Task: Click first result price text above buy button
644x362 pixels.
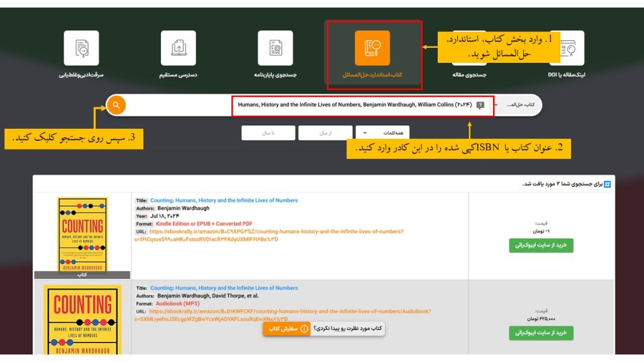Action: click(x=541, y=231)
